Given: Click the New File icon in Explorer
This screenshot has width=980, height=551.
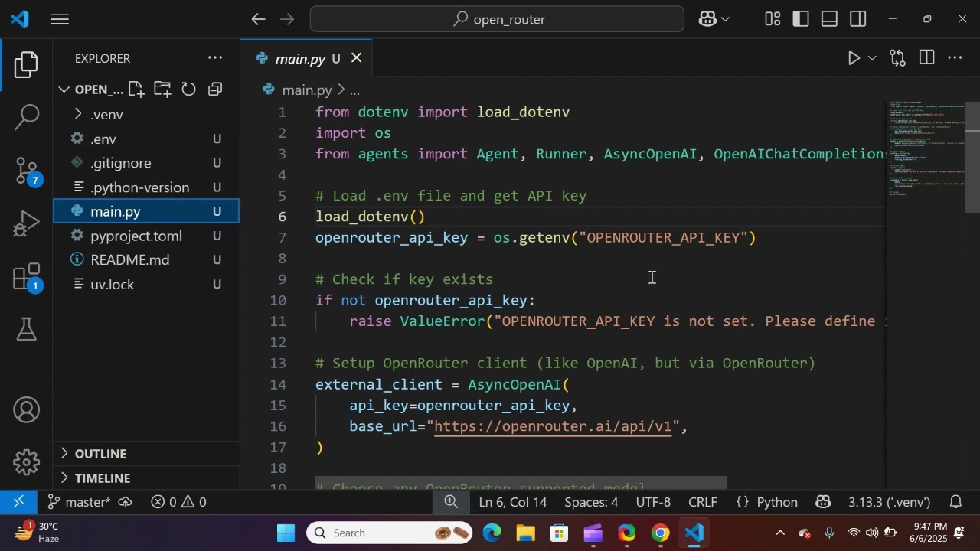Looking at the screenshot, I should click(136, 90).
